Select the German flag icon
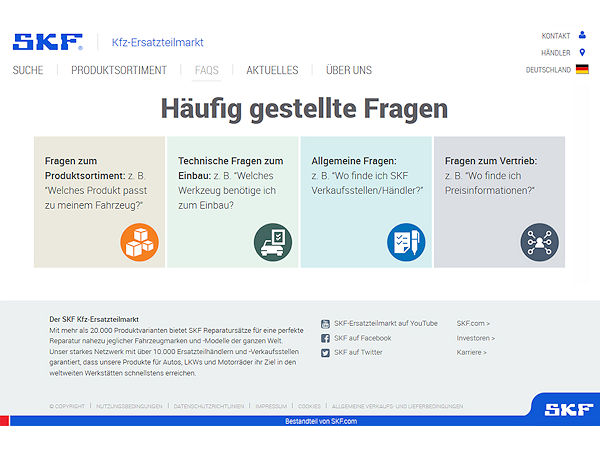Screen dimensions: 600x450 coord(582,69)
